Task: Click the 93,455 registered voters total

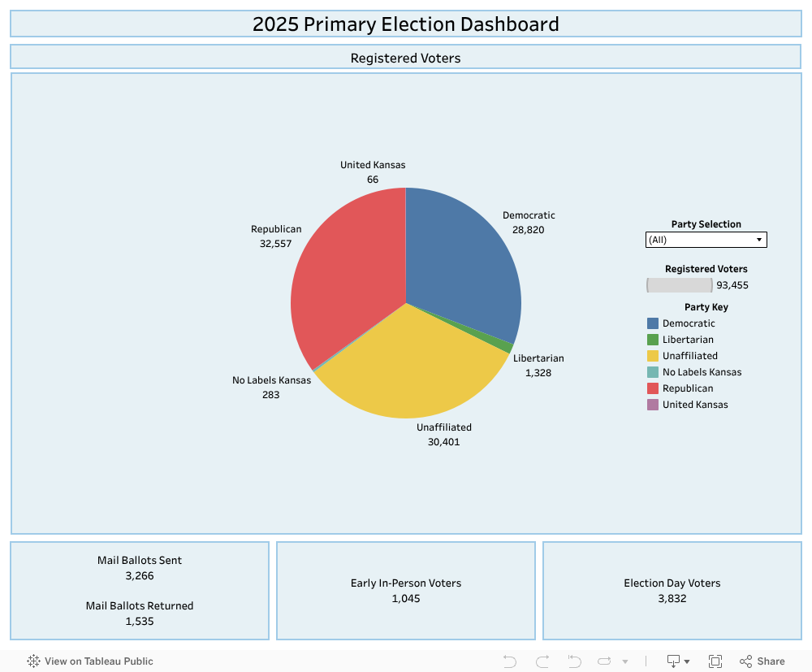Action: [x=732, y=285]
